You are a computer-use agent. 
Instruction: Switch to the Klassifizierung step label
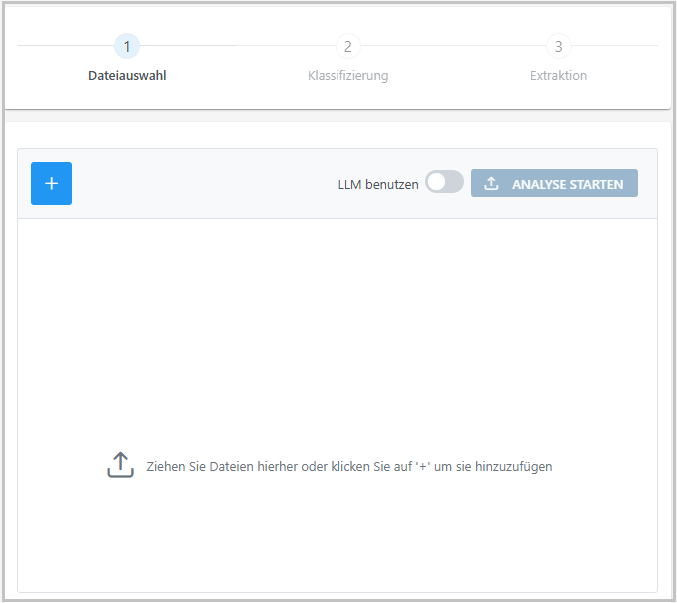pos(348,76)
